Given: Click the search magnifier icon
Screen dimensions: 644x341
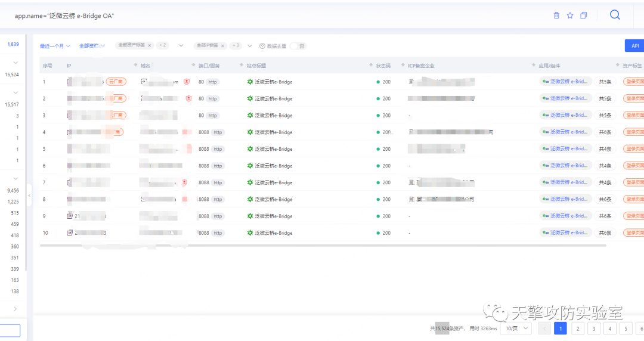Looking at the screenshot, I should click(615, 15).
